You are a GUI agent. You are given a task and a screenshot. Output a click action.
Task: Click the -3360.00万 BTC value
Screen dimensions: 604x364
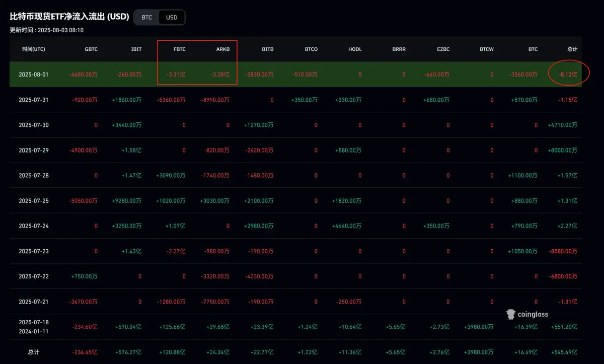523,75
